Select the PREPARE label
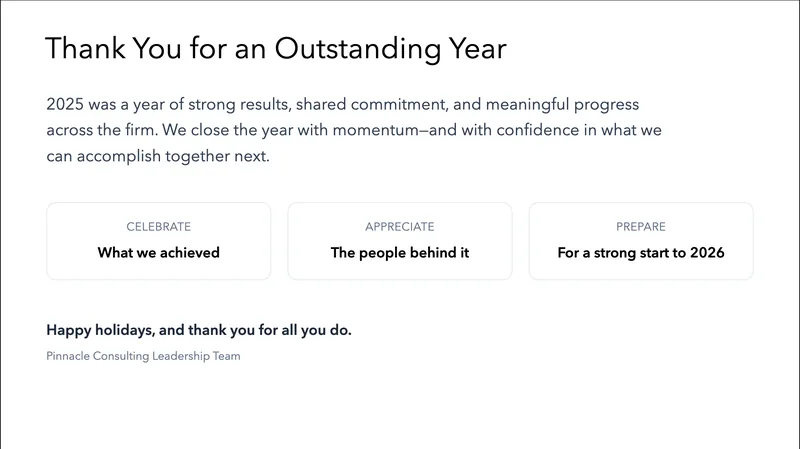Image resolution: width=800 pixels, height=449 pixels. click(x=641, y=227)
